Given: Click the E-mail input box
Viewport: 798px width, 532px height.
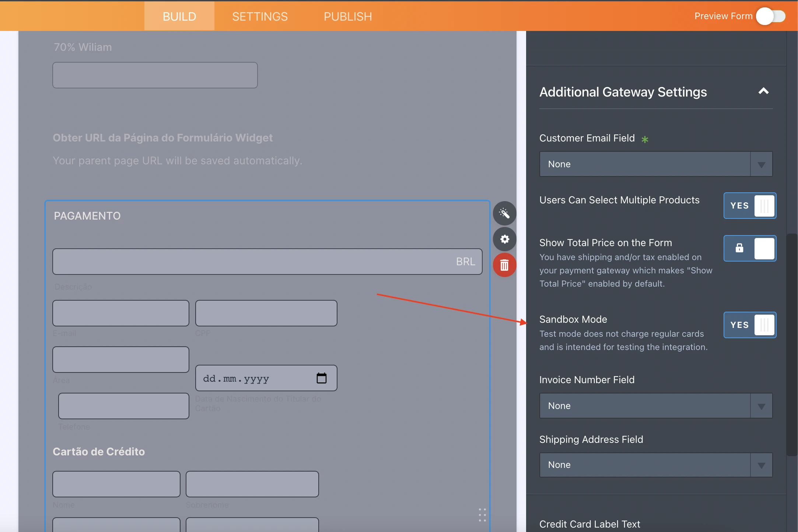Looking at the screenshot, I should pos(121,313).
